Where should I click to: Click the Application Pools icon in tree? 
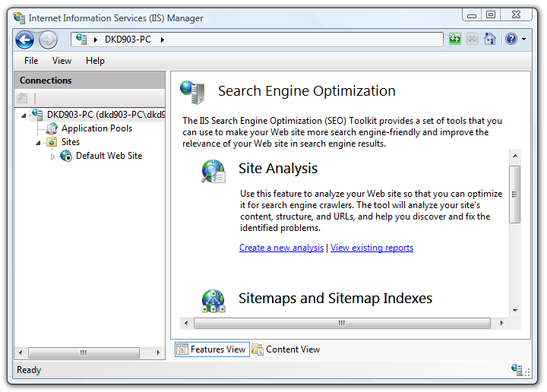(52, 128)
